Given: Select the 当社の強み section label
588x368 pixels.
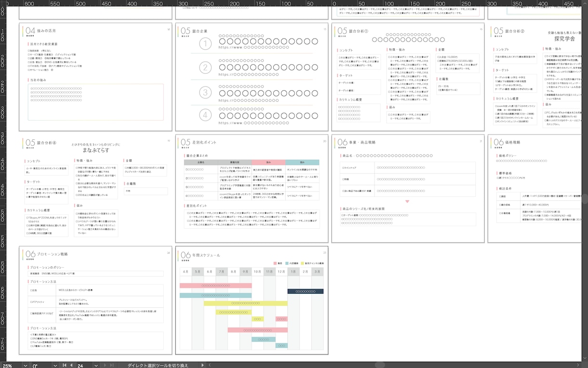Looking at the screenshot, I should click(38, 80).
